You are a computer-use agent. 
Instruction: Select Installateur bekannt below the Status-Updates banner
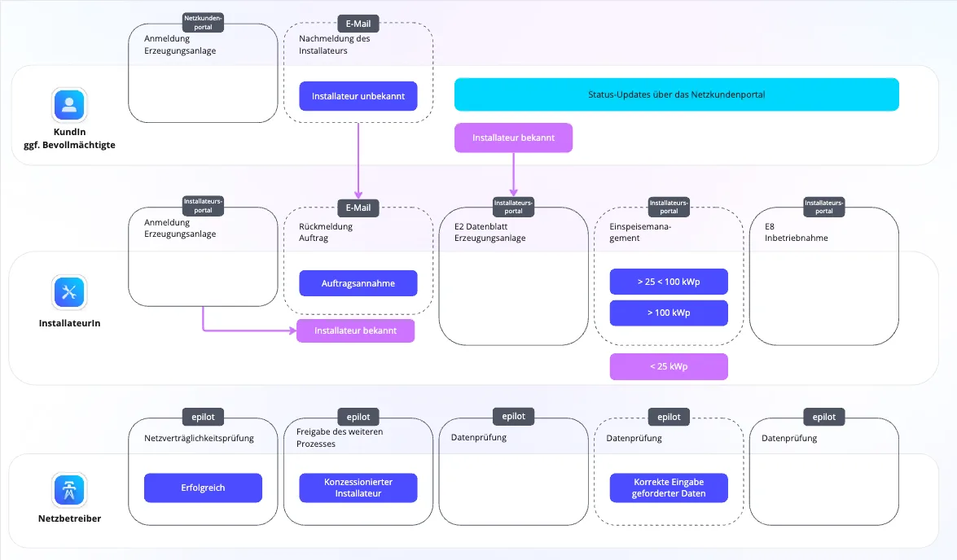(x=513, y=138)
